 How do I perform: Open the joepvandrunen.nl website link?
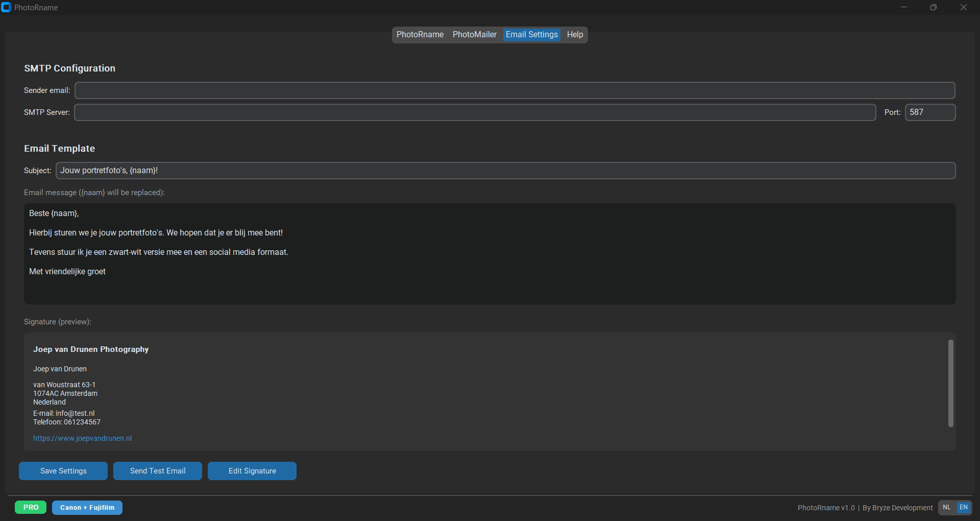82,438
